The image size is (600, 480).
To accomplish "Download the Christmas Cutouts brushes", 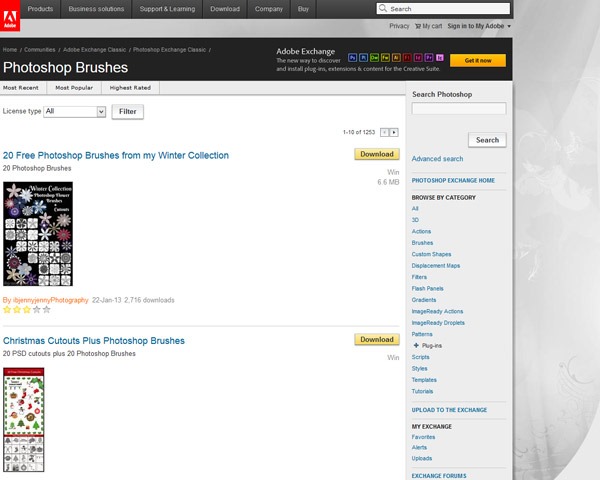I will 377,340.
